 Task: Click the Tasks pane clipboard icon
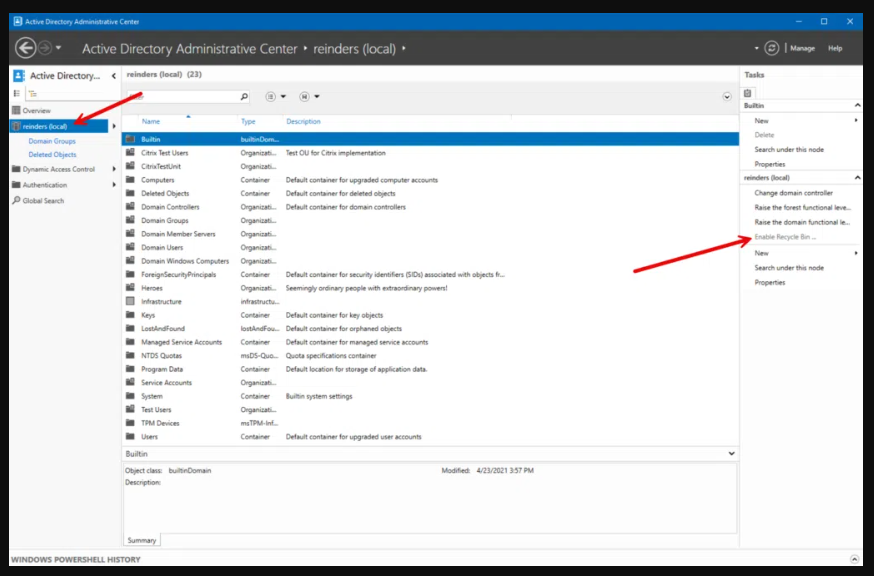click(x=748, y=93)
